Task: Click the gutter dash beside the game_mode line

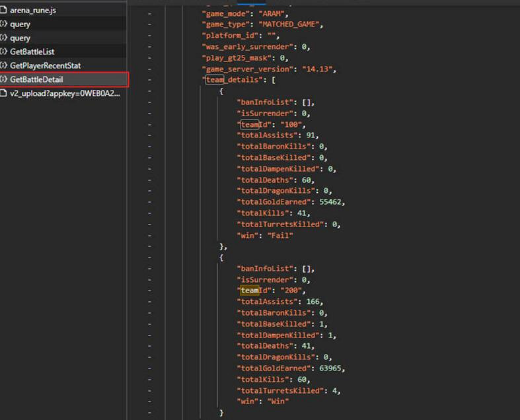Action: pyautogui.click(x=150, y=14)
